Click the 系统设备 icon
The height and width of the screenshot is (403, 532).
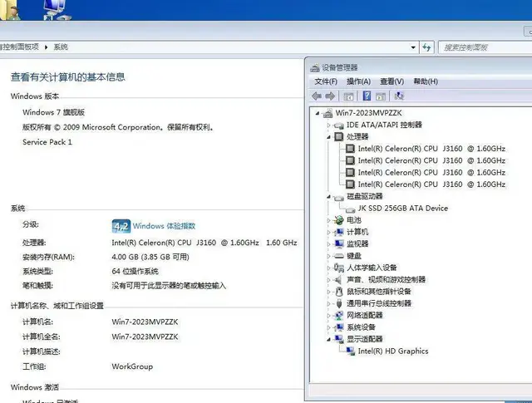(338, 327)
